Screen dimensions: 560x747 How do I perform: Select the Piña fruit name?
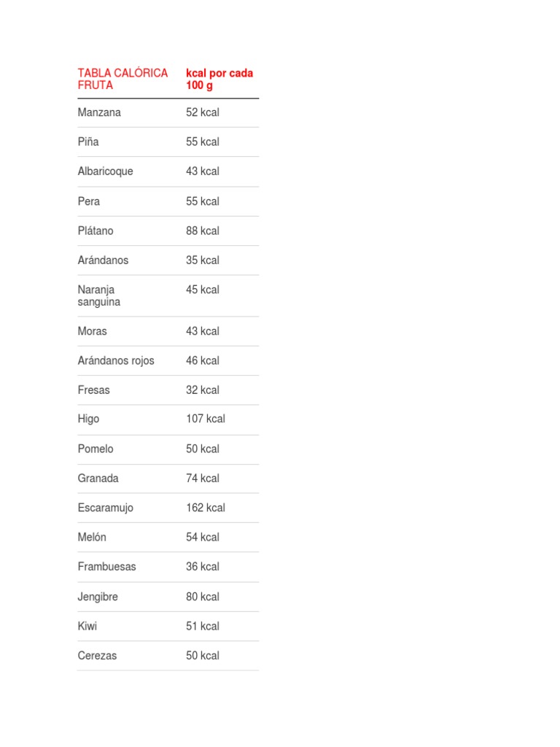pyautogui.click(x=88, y=142)
